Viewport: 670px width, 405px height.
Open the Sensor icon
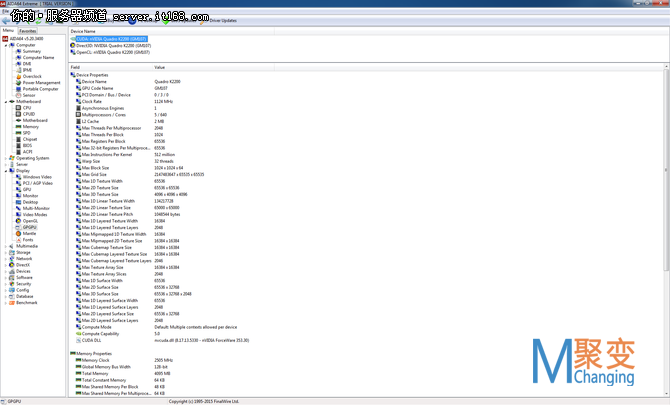pos(18,95)
